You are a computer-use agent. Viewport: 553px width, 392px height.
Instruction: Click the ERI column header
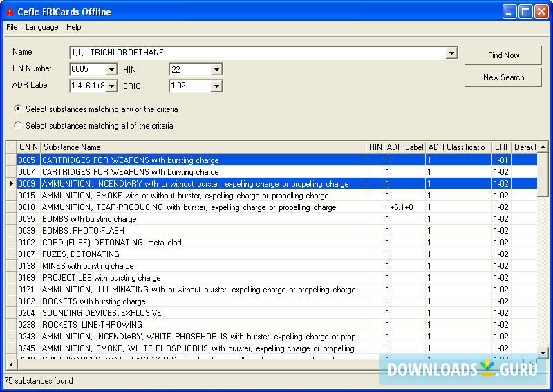501,147
